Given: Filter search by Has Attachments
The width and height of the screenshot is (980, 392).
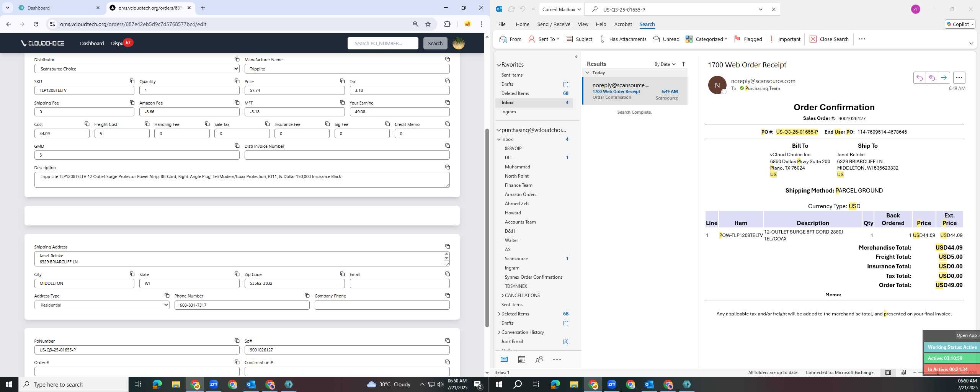Looking at the screenshot, I should [x=622, y=39].
